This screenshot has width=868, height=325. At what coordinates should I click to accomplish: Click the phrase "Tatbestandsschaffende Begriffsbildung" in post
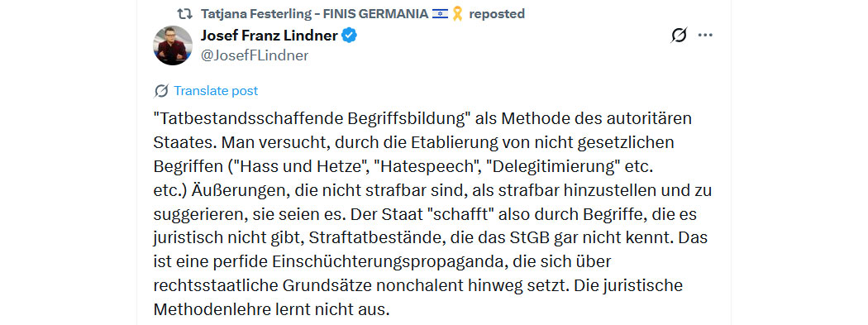[255, 118]
